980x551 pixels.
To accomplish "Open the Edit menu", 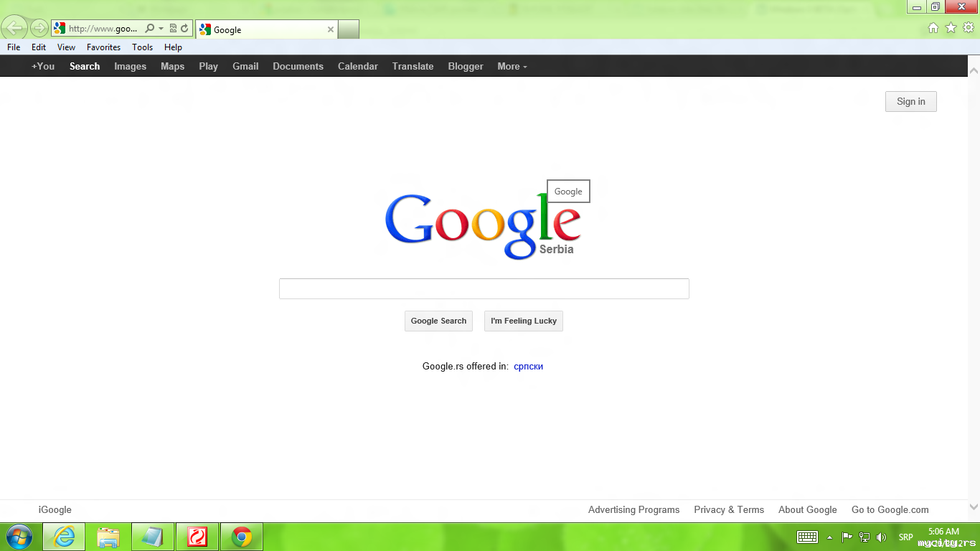I will tap(39, 47).
